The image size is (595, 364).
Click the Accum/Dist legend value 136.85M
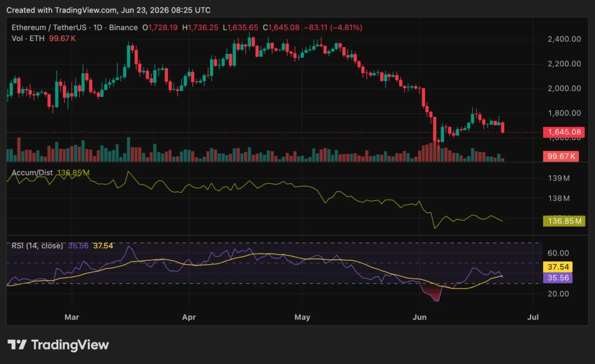(x=73, y=173)
